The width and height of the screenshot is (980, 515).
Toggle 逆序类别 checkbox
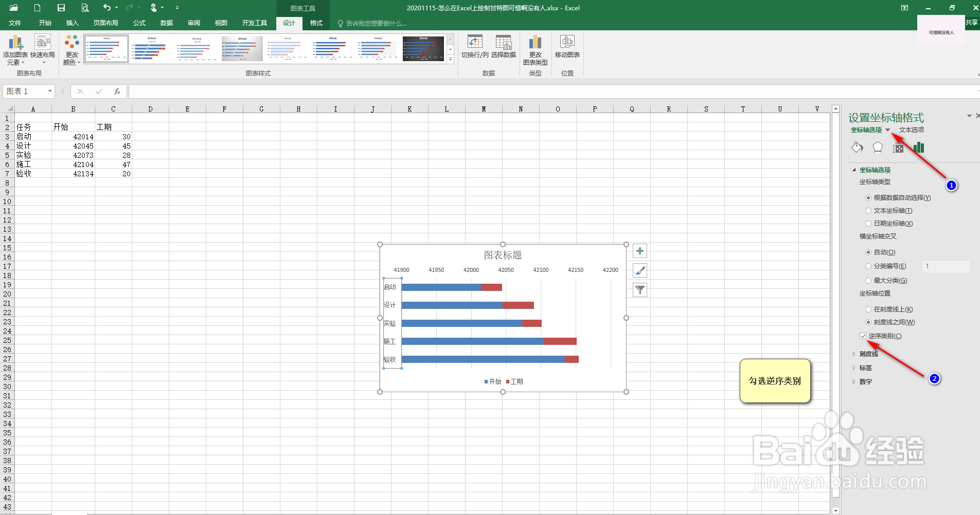(863, 336)
